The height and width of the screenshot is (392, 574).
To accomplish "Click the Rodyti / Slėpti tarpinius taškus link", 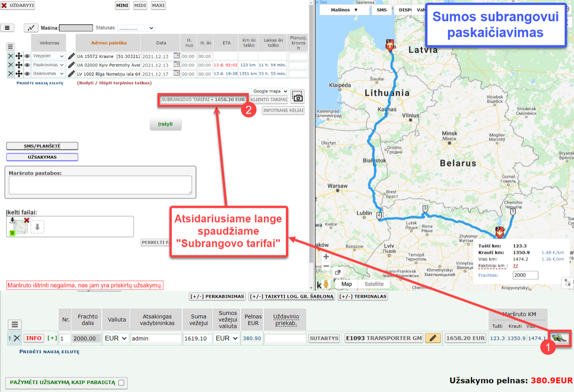I will coord(114,83).
